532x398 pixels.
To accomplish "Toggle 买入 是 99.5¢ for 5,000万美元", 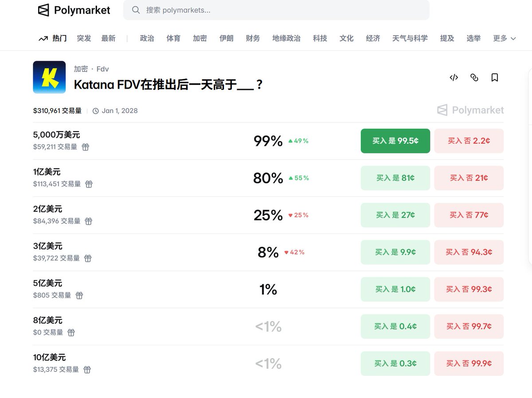I will tap(395, 140).
